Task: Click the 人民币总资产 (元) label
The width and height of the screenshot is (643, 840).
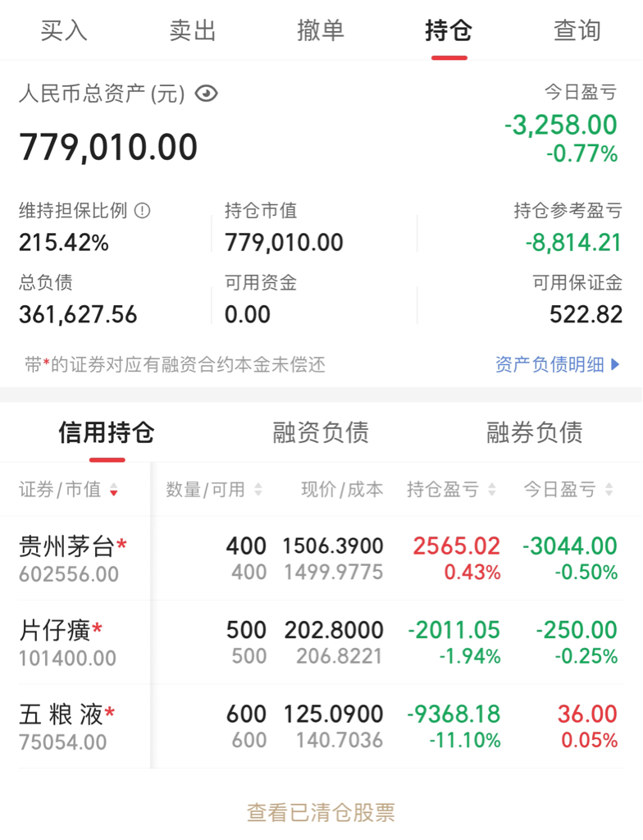Action: point(103,94)
